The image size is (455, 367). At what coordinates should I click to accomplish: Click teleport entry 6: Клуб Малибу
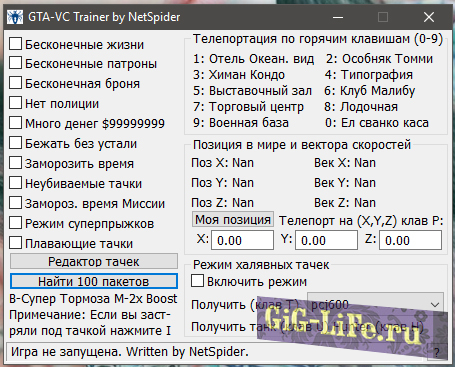[x=370, y=91]
